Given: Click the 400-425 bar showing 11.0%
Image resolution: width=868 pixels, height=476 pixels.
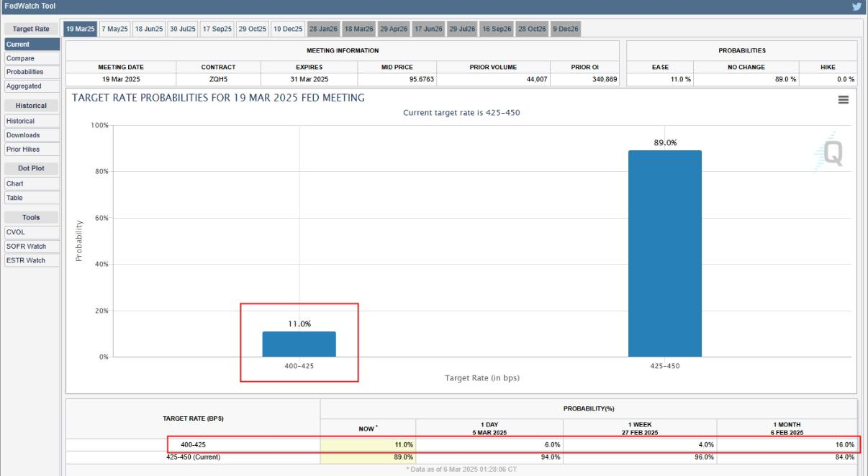Looking at the screenshot, I should pyautogui.click(x=299, y=344).
